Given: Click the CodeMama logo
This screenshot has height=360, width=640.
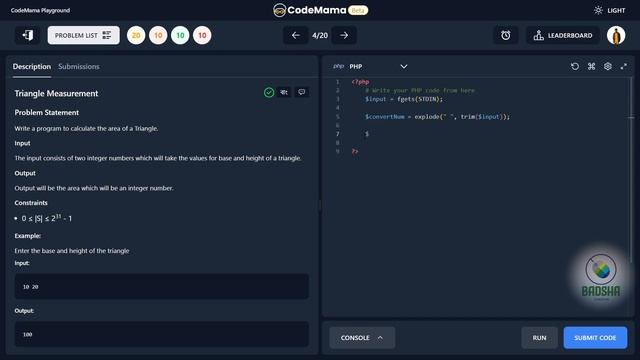Looking at the screenshot, I should (309, 10).
